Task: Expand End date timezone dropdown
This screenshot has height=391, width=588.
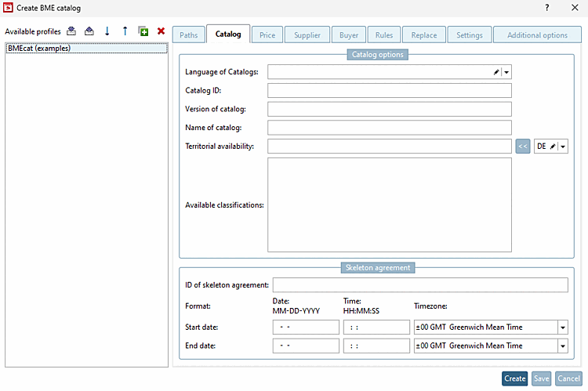Action: [x=562, y=346]
